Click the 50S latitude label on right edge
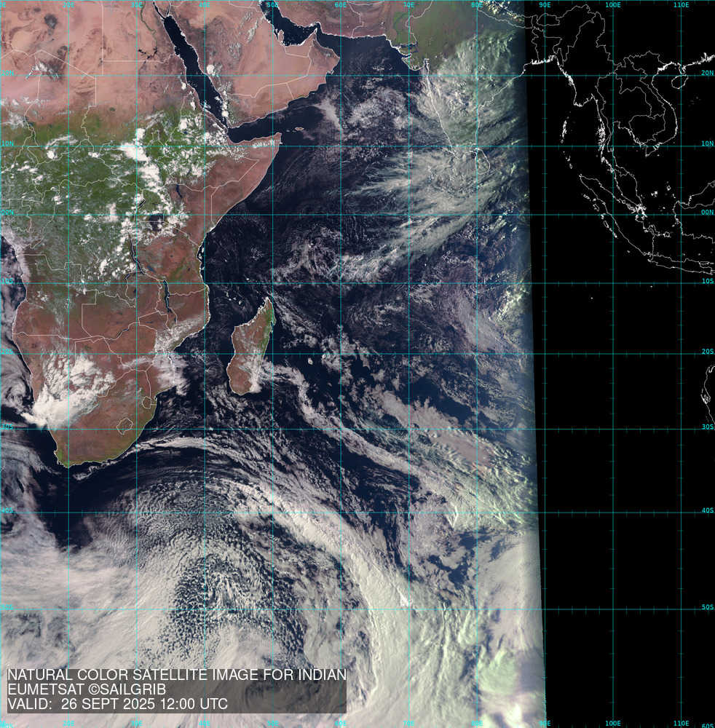 (708, 607)
